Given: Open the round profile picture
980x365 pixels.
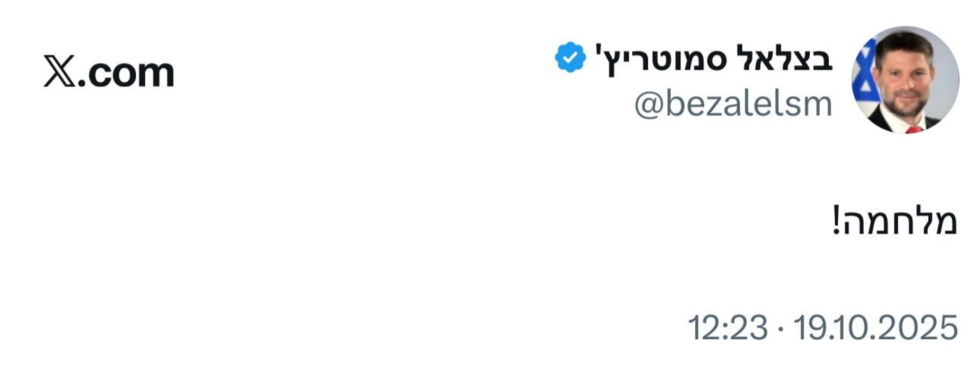Looking at the screenshot, I should coord(904,80).
